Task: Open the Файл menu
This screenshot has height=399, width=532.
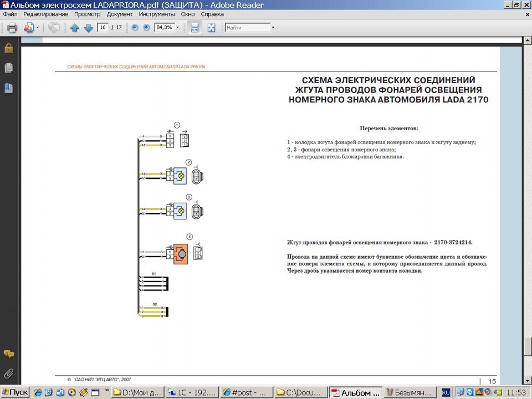Action: 10,14
